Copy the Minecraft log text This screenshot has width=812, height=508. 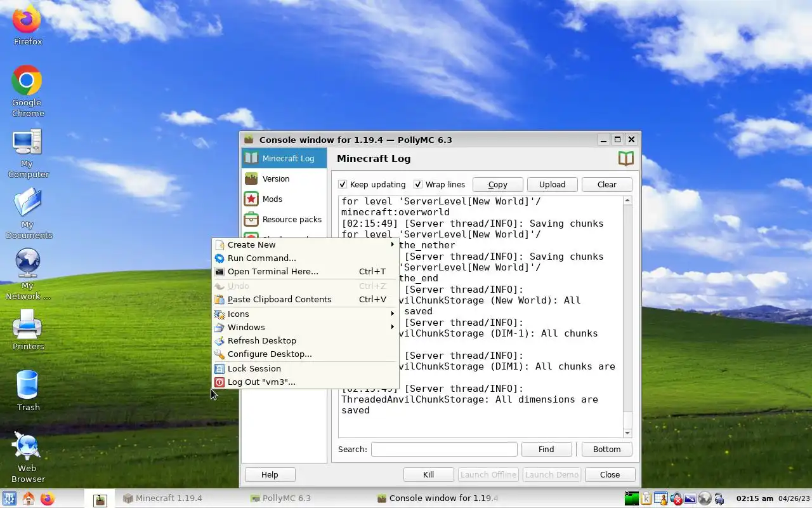click(x=497, y=184)
